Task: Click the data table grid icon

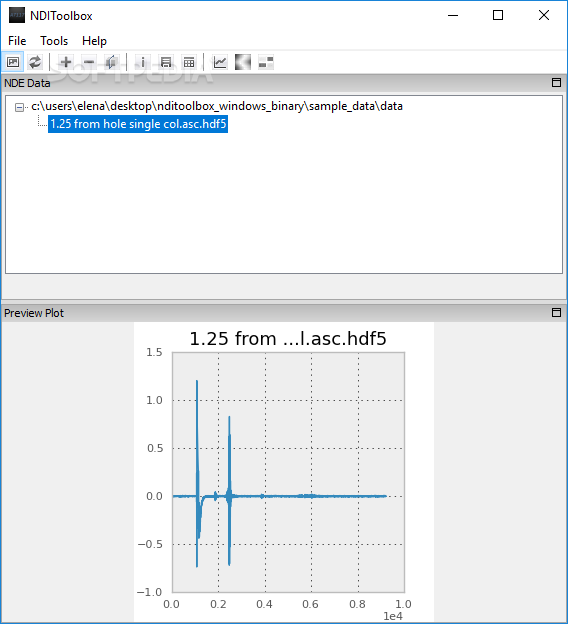Action: click(x=189, y=62)
